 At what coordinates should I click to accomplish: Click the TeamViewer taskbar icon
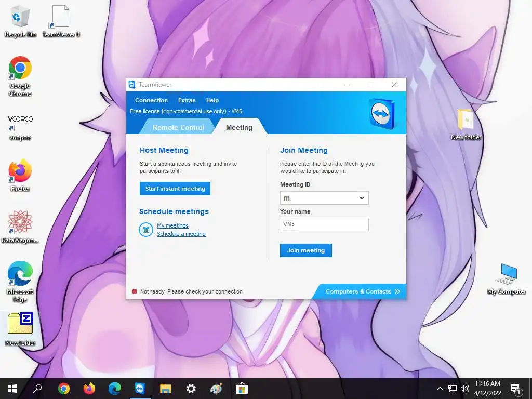tap(140, 389)
